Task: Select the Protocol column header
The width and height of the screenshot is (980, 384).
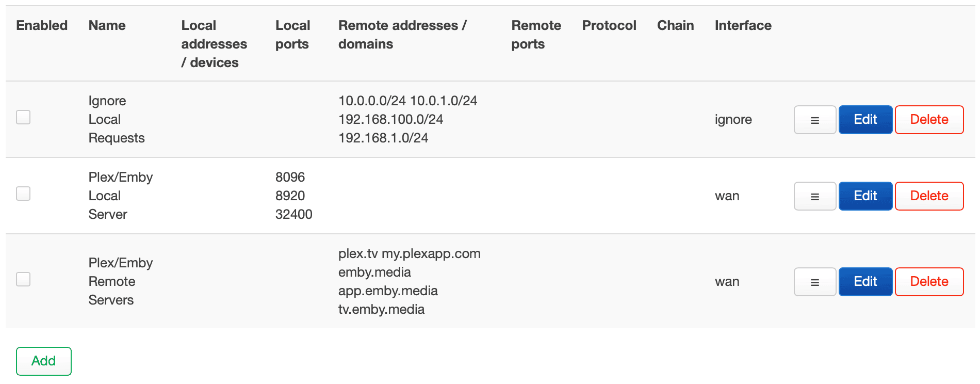Action: point(609,25)
